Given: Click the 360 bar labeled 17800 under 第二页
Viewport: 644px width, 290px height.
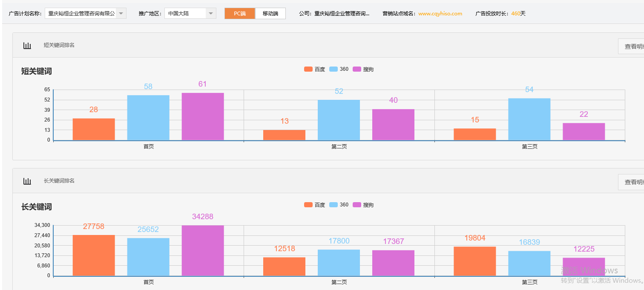Looking at the screenshot, I should (x=339, y=262).
